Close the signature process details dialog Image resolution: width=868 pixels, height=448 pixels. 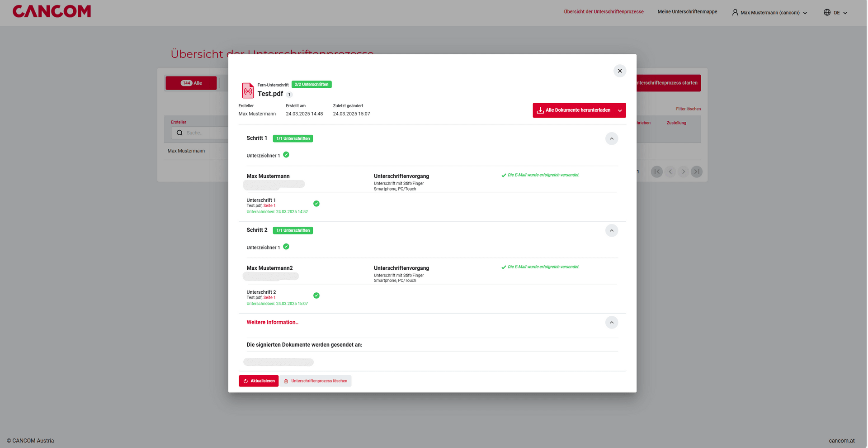[619, 71]
